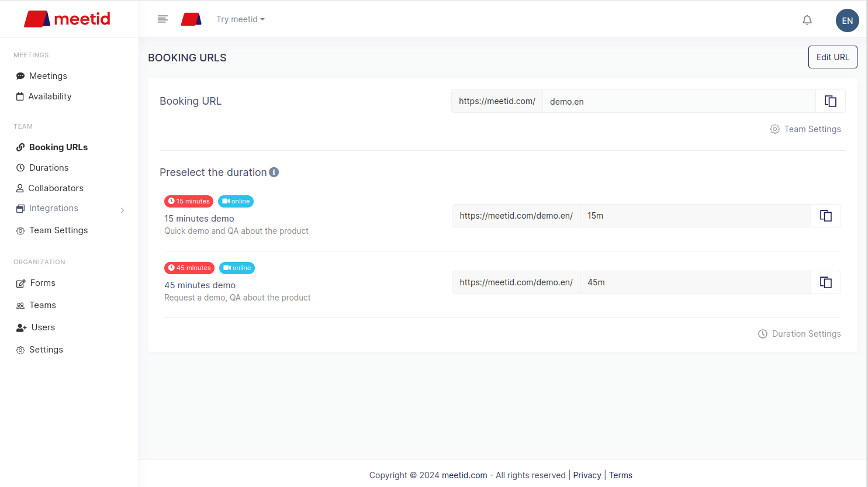The height and width of the screenshot is (487, 868).
Task: Click the BOOKING URLS page heading
Action: [x=187, y=58]
